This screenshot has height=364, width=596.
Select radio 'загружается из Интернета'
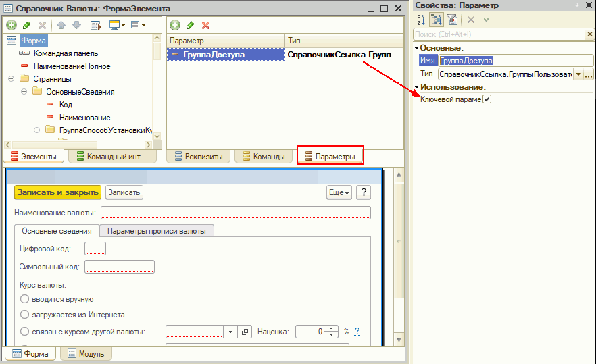[25, 315]
